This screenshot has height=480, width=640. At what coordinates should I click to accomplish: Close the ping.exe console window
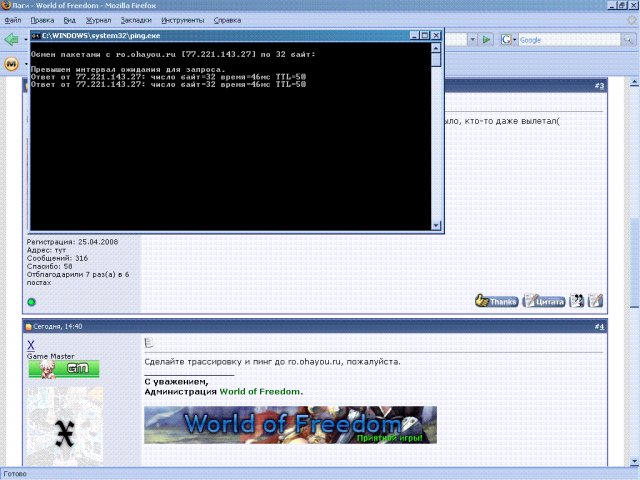tap(436, 36)
